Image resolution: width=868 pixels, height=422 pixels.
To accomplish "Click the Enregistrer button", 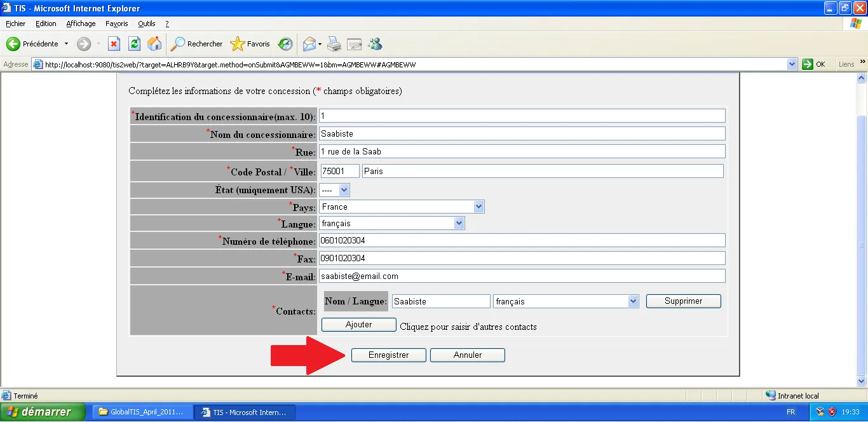I will pos(388,355).
